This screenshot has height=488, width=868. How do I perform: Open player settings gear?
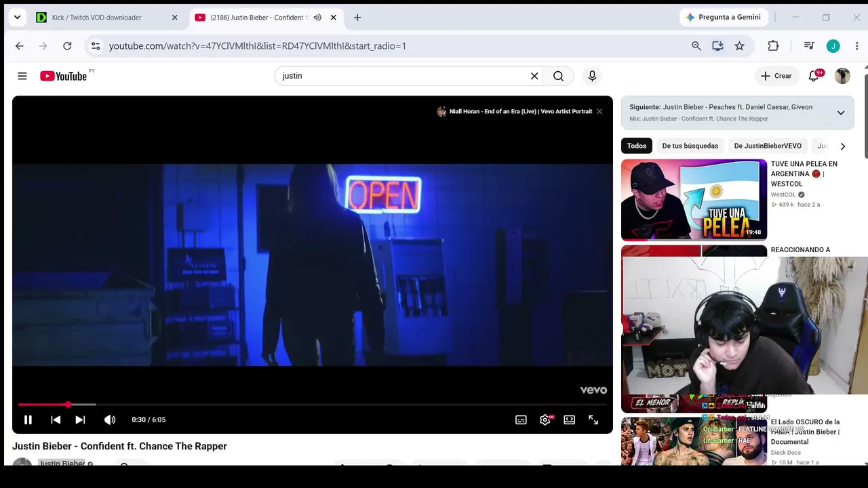point(545,420)
